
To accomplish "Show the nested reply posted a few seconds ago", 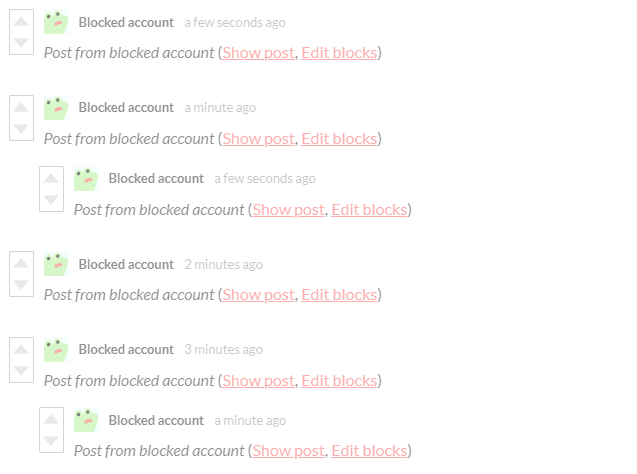I will [x=288, y=210].
